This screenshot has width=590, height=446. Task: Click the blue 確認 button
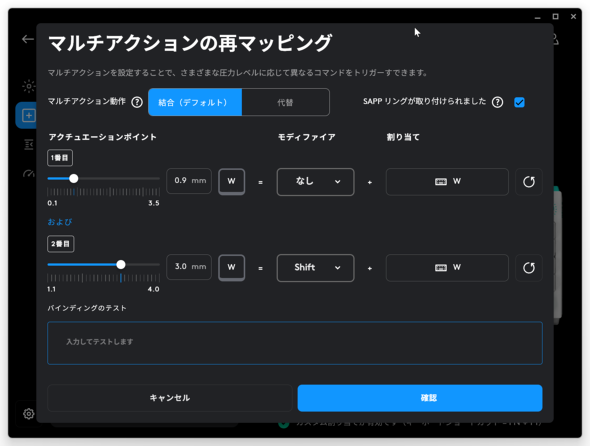pos(420,398)
